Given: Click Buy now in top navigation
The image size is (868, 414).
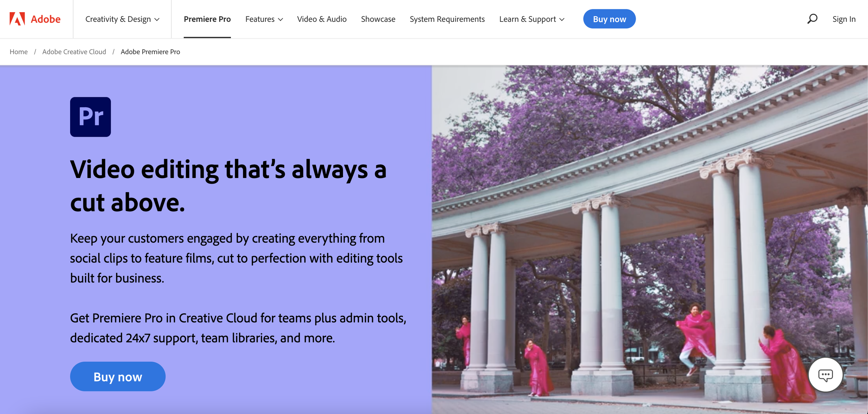Looking at the screenshot, I should tap(609, 19).
